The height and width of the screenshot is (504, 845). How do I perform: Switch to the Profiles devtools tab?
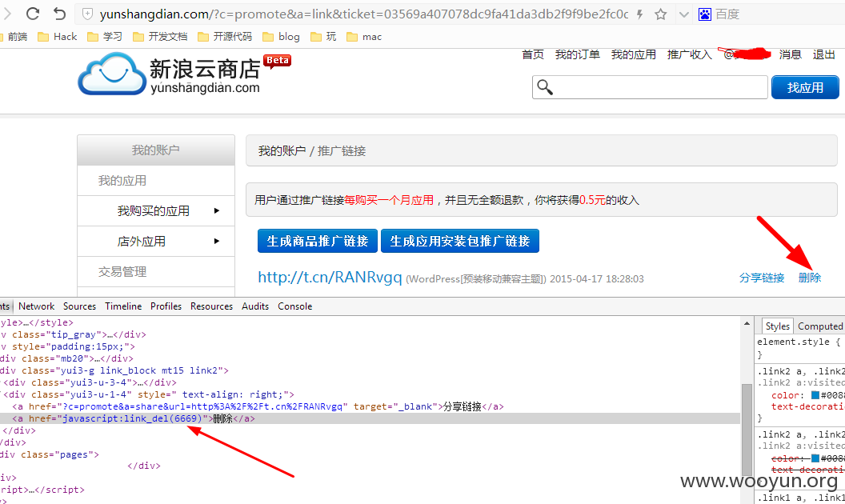point(166,306)
